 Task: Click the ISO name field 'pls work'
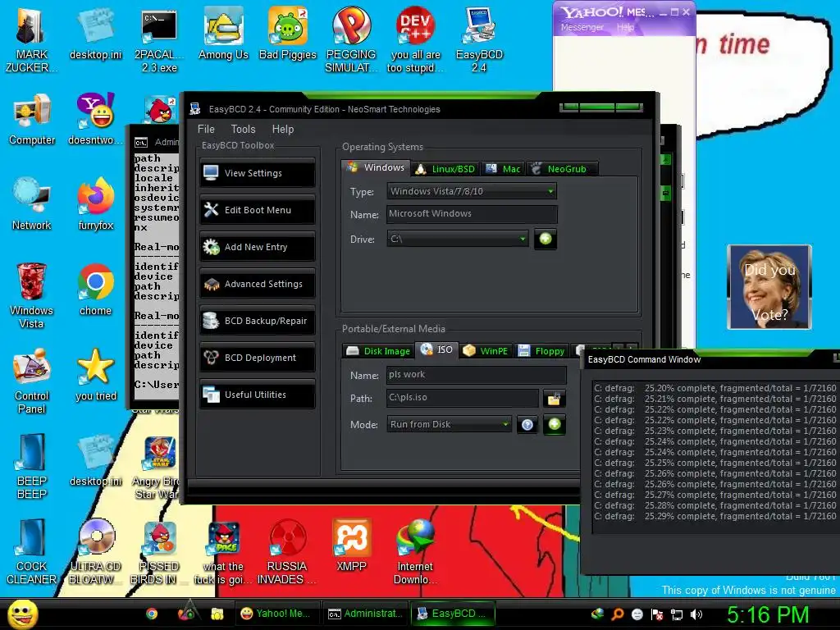coord(476,374)
